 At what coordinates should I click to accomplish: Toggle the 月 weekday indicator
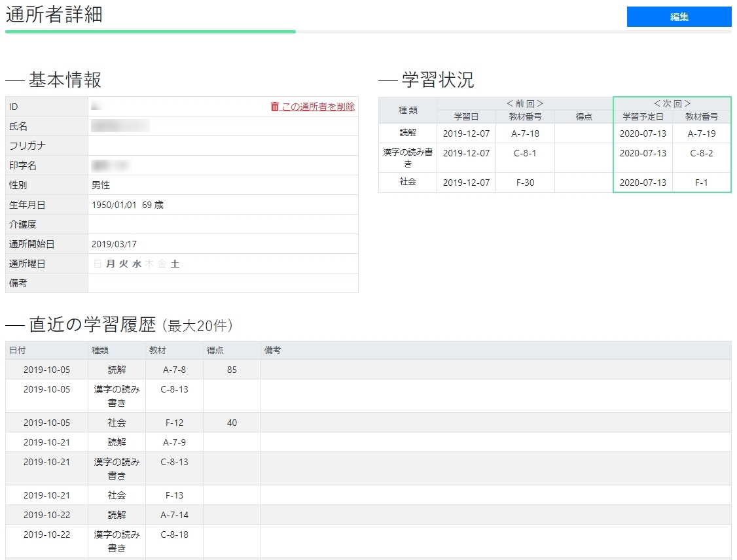tap(110, 264)
